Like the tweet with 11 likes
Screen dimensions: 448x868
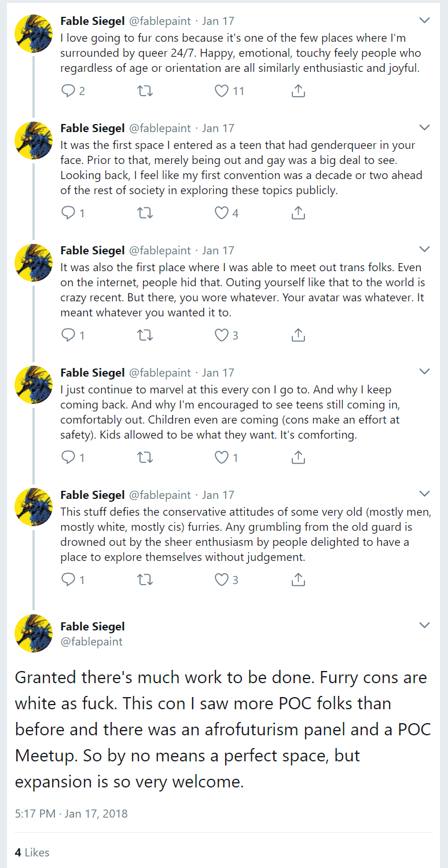[x=229, y=91]
